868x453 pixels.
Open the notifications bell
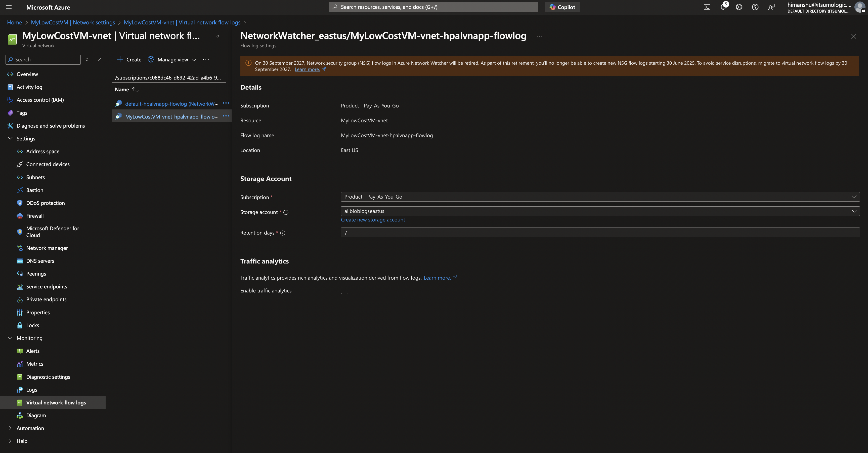coord(723,7)
